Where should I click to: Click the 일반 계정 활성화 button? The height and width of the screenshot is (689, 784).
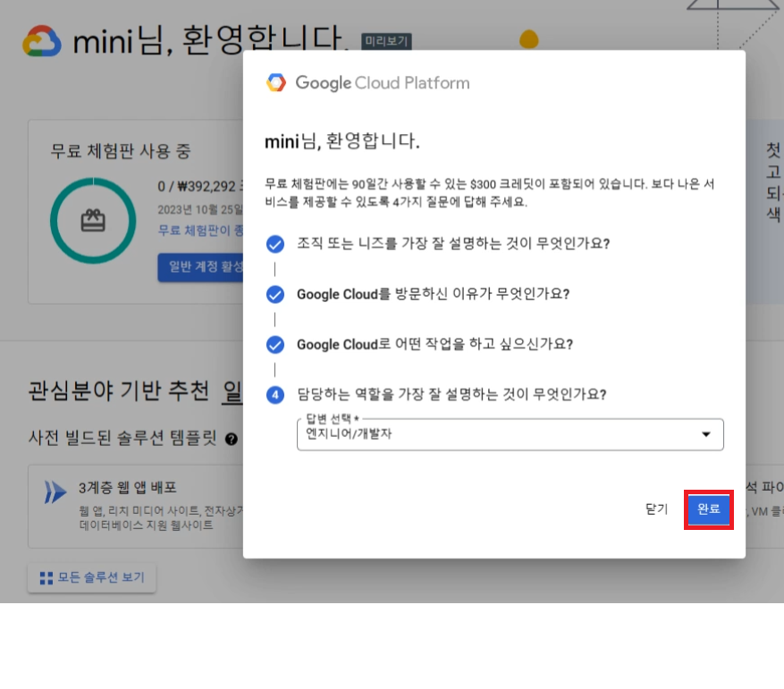coord(201,267)
